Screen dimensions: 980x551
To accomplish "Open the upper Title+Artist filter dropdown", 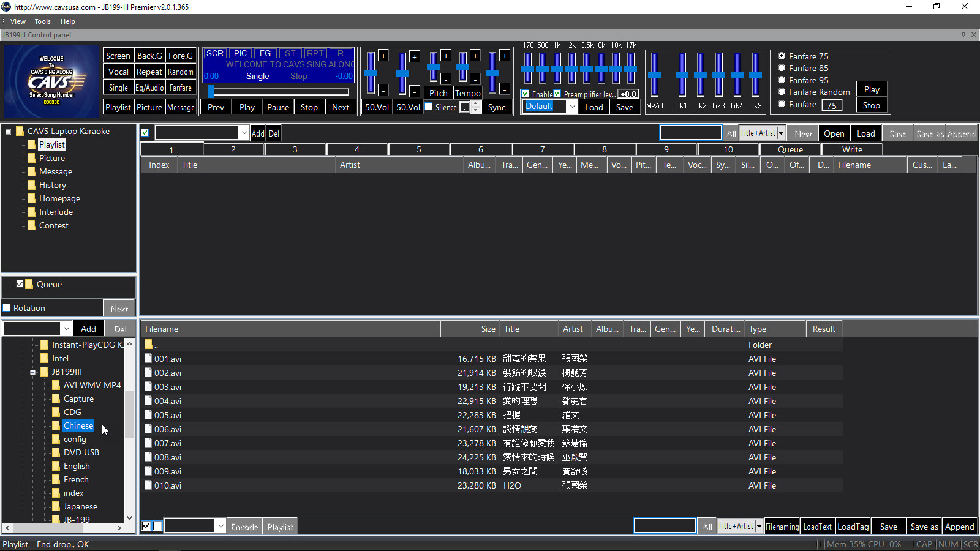I will [x=781, y=133].
